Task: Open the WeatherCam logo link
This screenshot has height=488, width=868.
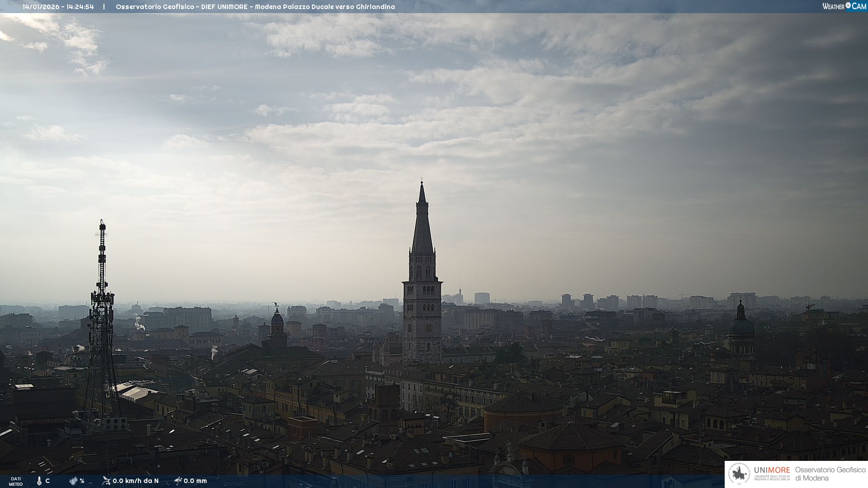Action: (x=844, y=6)
